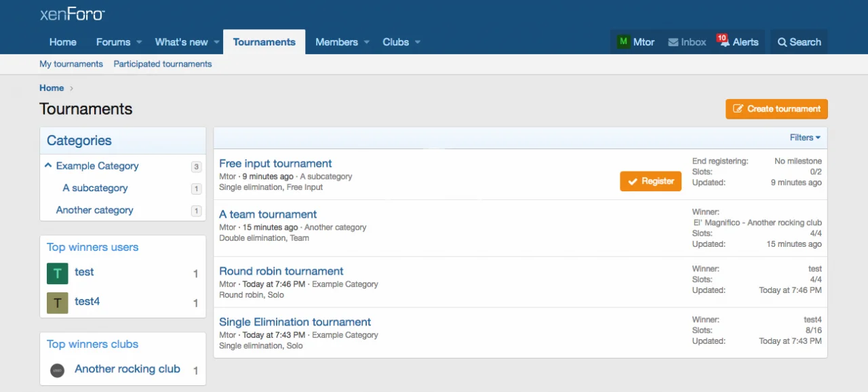Go to the Home navigation tab
The image size is (868, 392).
coord(63,42)
